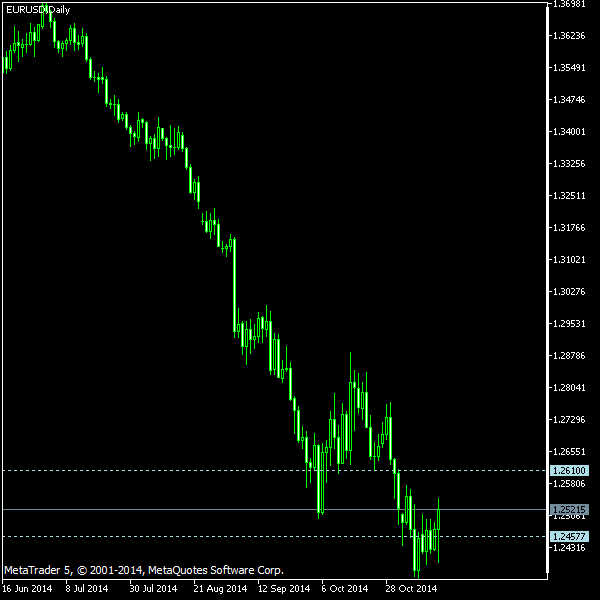Image resolution: width=600 pixels, height=600 pixels.
Task: Click the 1.34746 price scale value
Action: (x=569, y=100)
